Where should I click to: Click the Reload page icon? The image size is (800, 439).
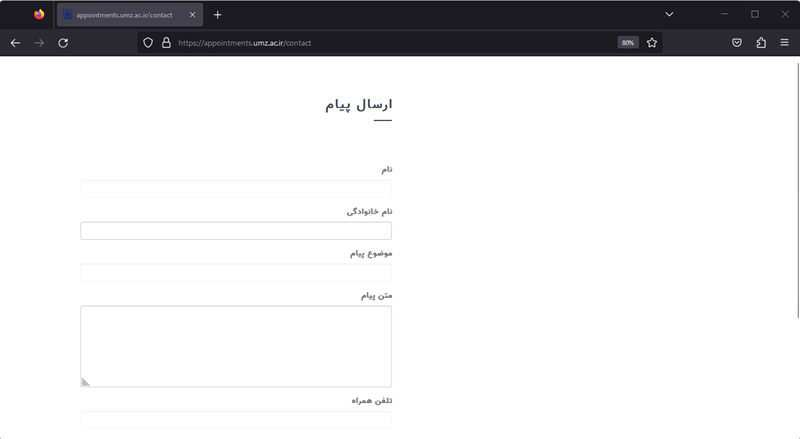tap(63, 43)
